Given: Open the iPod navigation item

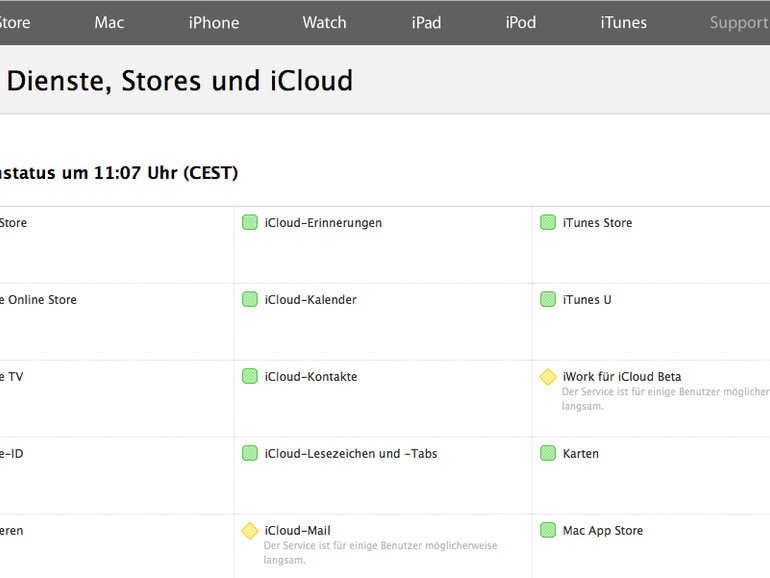Looking at the screenshot, I should coord(521,23).
